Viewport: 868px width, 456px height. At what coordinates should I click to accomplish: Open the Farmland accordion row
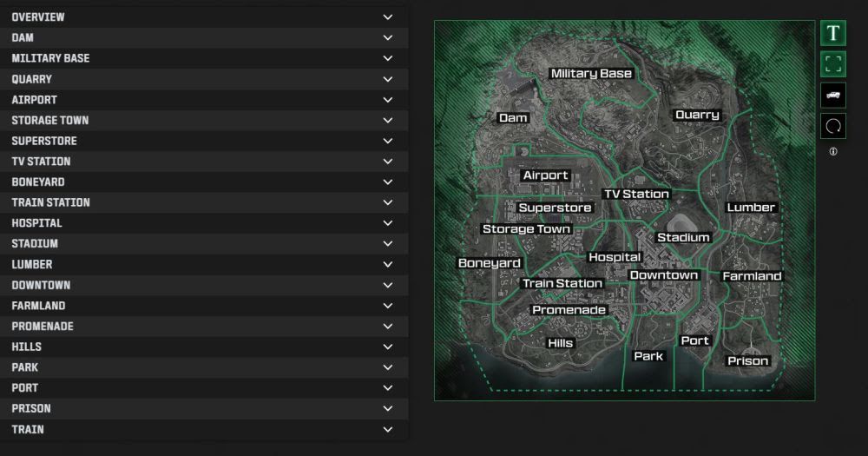tap(204, 305)
